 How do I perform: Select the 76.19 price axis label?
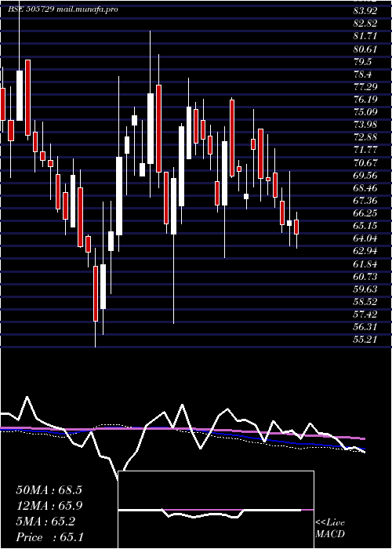point(365,100)
